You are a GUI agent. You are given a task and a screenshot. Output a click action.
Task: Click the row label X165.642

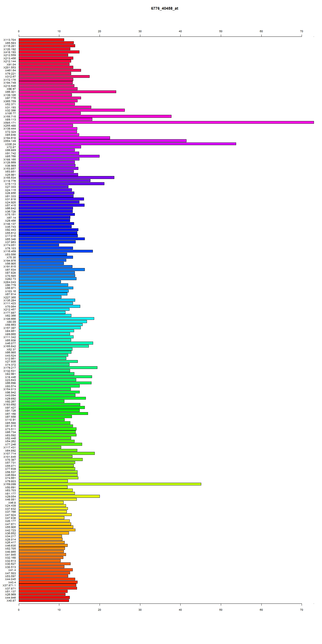click(x=10, y=346)
